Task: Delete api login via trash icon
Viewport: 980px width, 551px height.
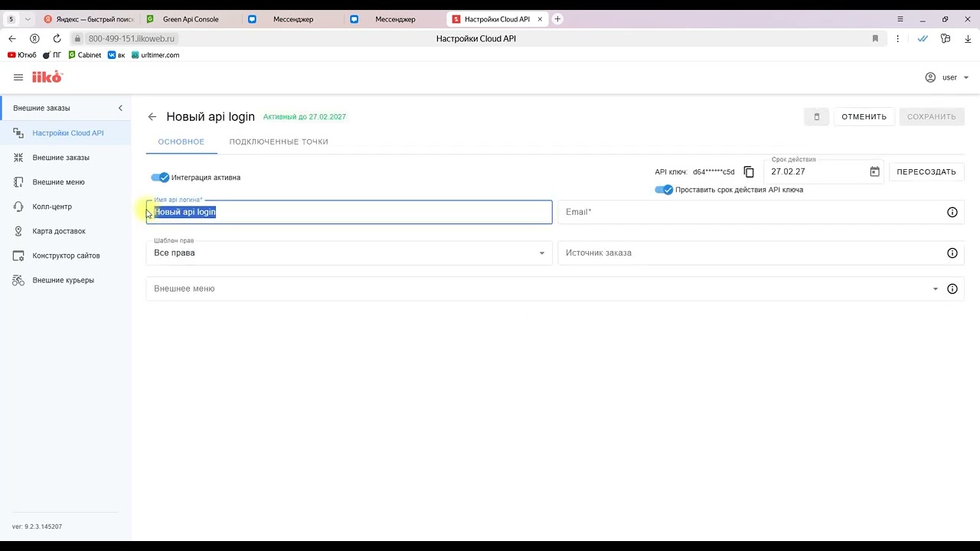Action: coord(816,117)
